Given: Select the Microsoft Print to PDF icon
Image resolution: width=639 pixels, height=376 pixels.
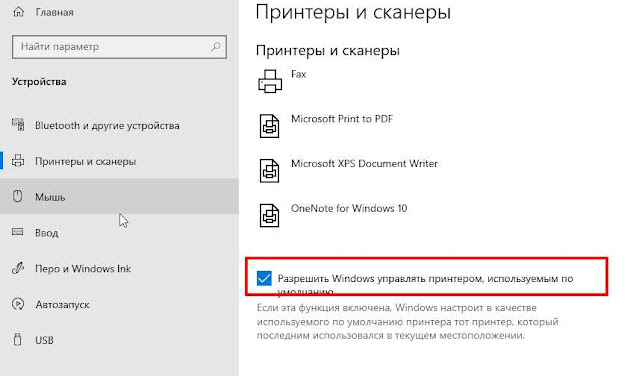Looking at the screenshot, I should tap(269, 126).
